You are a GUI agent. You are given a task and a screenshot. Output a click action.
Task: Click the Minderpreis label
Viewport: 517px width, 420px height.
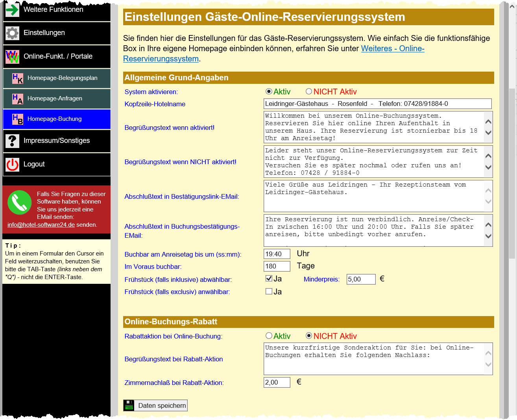pos(321,279)
